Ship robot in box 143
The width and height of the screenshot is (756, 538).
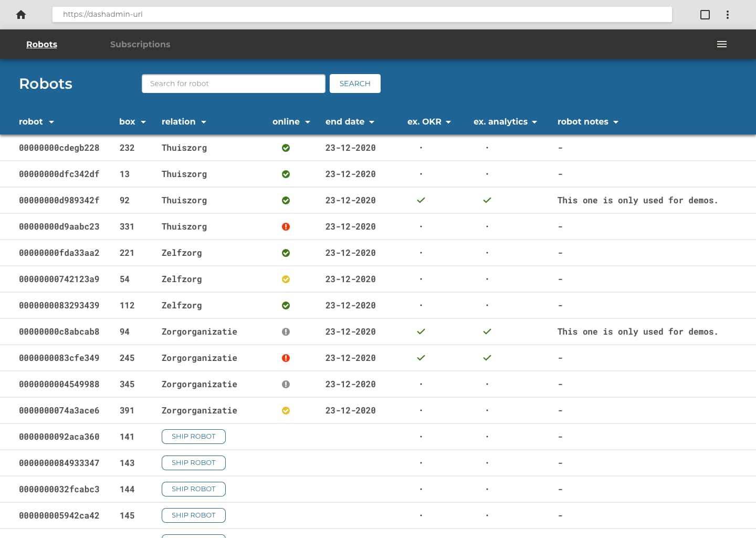(x=194, y=463)
